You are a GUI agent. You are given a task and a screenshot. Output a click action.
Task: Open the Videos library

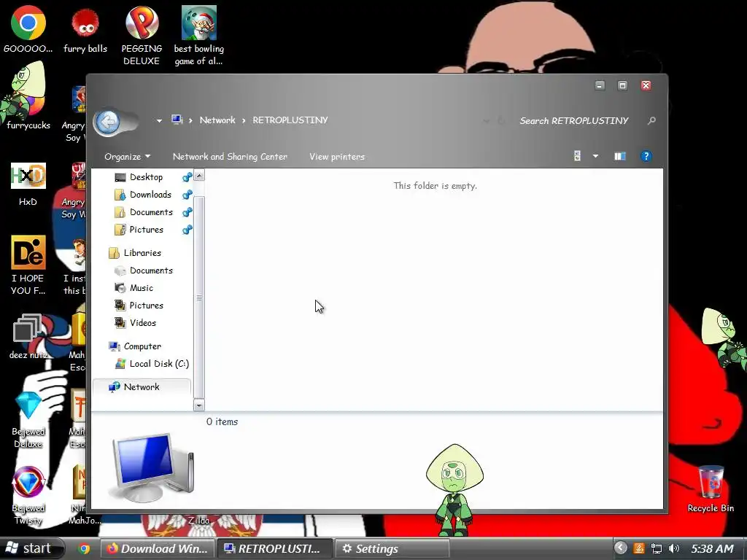[142, 323]
